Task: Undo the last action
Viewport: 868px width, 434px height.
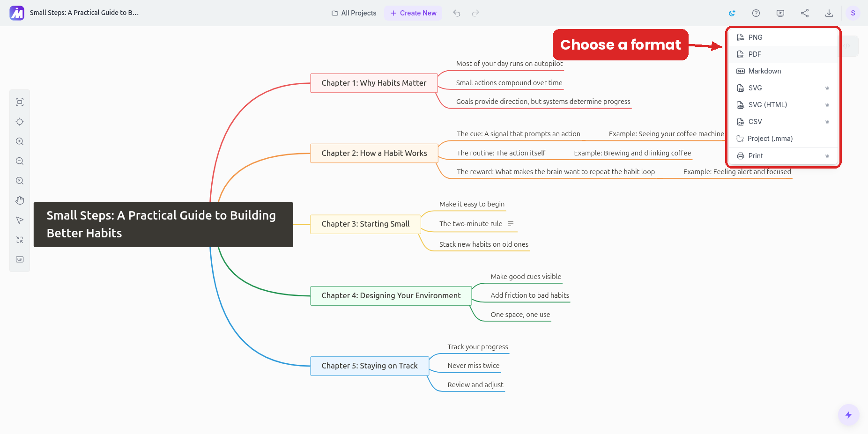Action: coord(457,13)
